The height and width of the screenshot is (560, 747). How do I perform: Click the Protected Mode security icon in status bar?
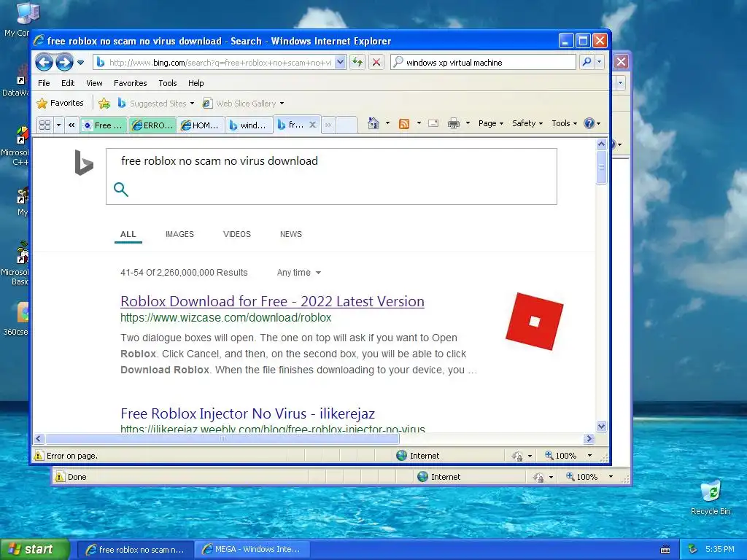(x=517, y=456)
